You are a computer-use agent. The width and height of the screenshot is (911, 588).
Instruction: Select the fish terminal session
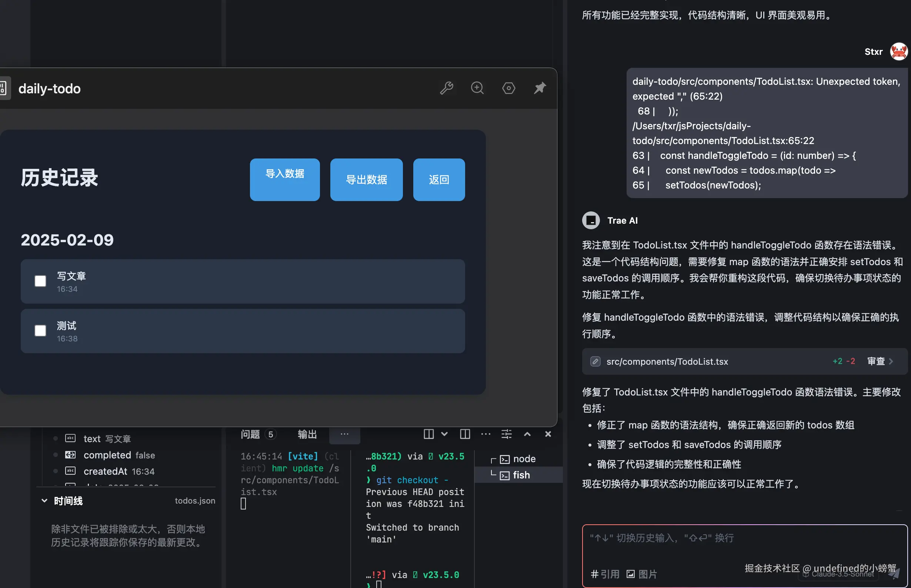click(x=521, y=475)
